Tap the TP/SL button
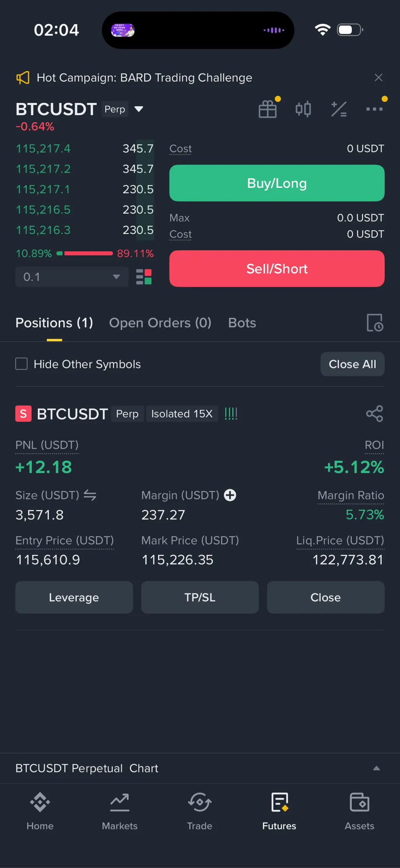 coord(200,597)
